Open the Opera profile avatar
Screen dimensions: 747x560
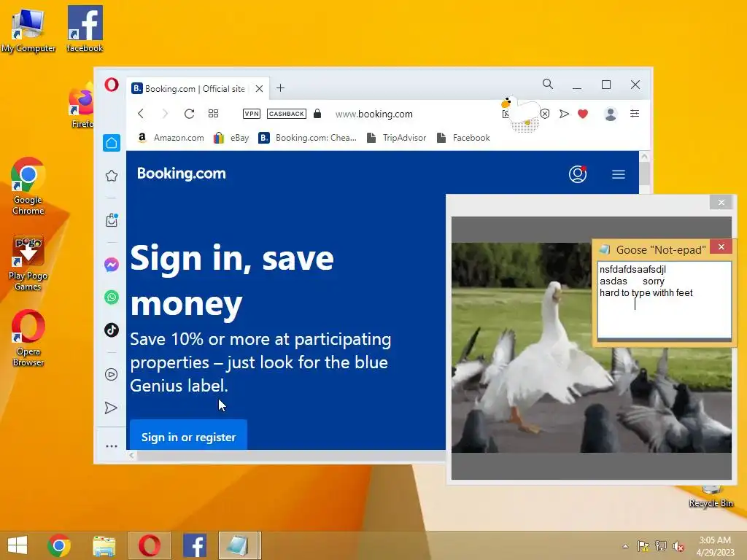tap(611, 114)
